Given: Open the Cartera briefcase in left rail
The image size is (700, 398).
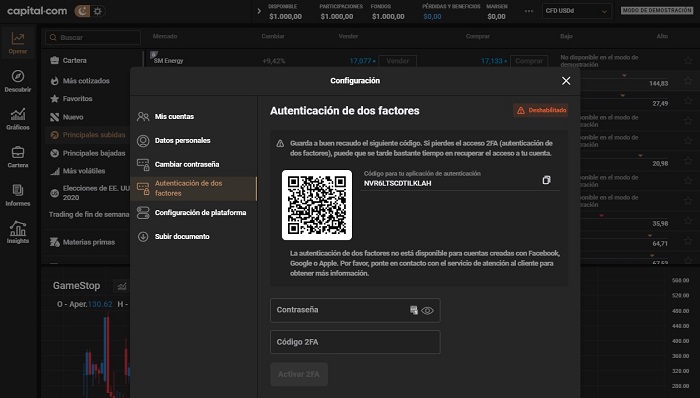Looking at the screenshot, I should pyautogui.click(x=18, y=157).
